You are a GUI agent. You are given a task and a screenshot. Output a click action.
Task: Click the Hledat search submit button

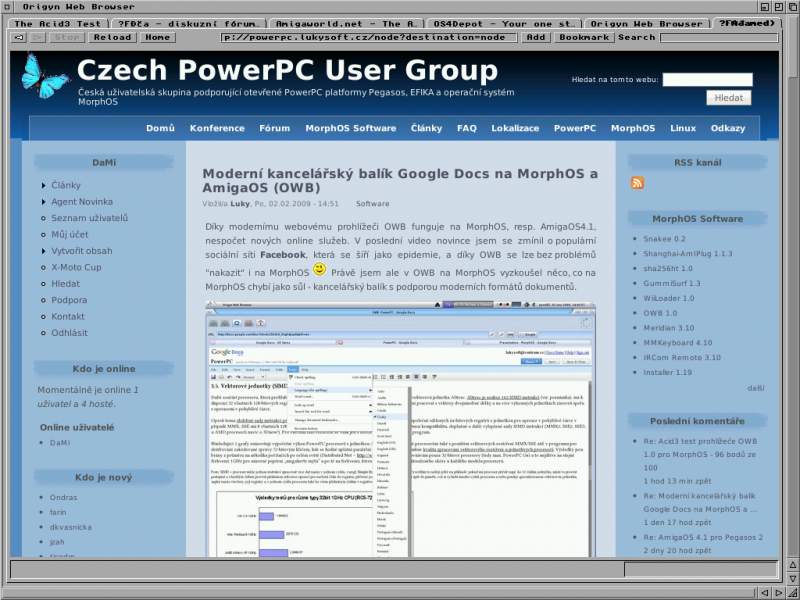[728, 98]
